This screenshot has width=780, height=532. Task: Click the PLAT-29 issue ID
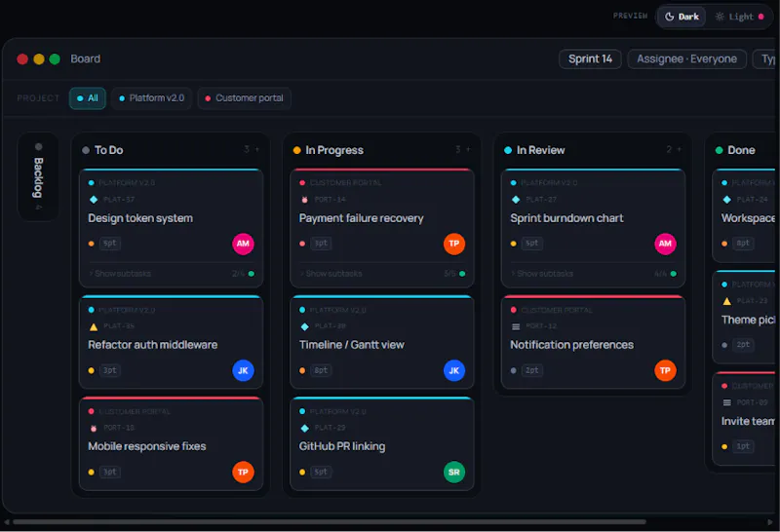point(330,428)
